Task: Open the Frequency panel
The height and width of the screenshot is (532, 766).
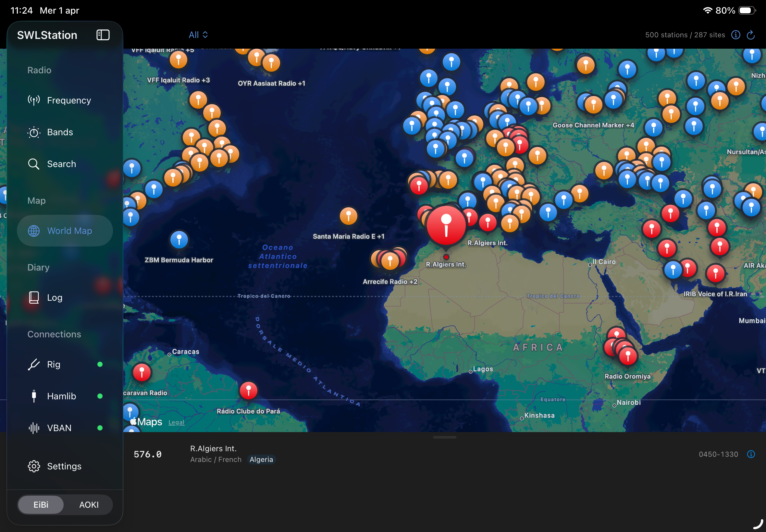Action: point(69,100)
